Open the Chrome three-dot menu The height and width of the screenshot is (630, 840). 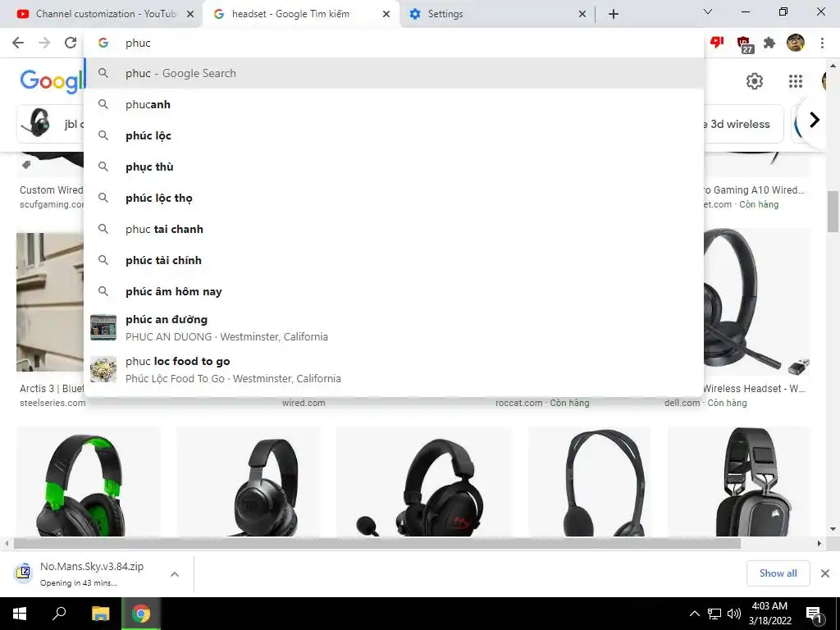pos(822,43)
